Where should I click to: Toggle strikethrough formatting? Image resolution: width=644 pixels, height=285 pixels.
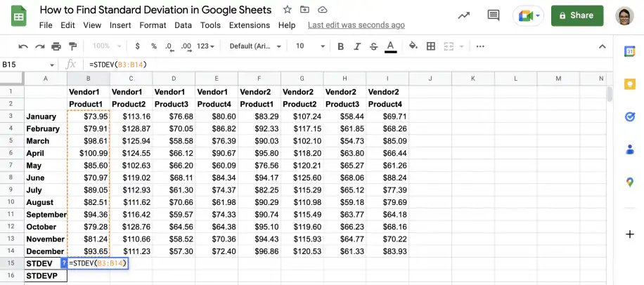(373, 46)
